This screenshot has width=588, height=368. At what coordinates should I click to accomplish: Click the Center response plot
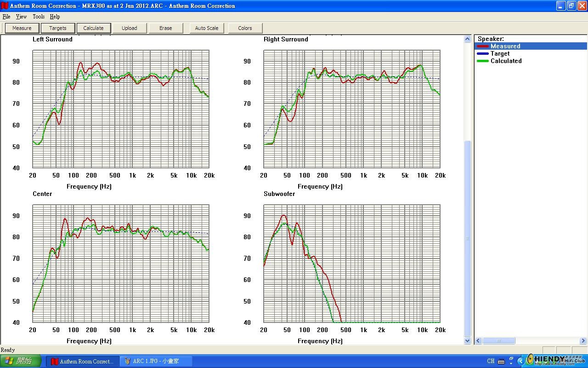(x=121, y=264)
